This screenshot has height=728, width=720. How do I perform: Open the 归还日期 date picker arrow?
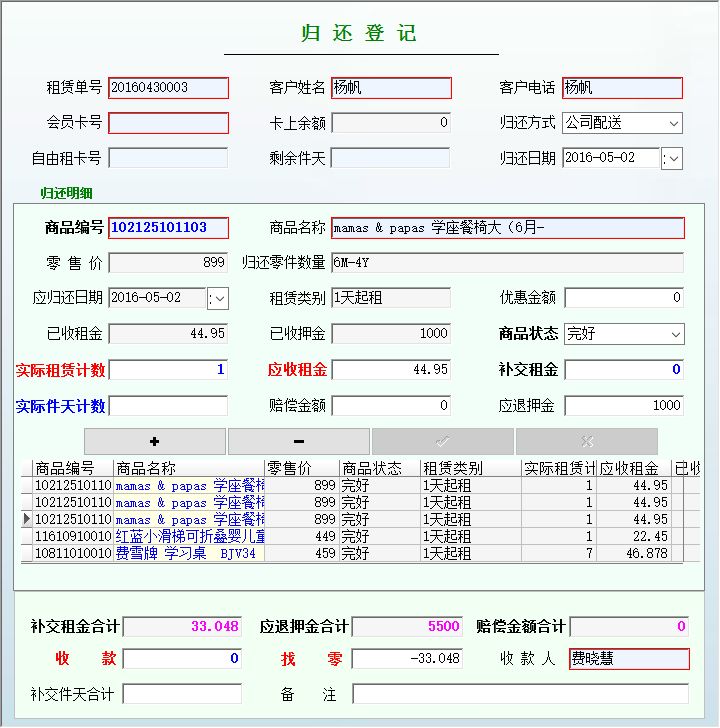point(672,158)
